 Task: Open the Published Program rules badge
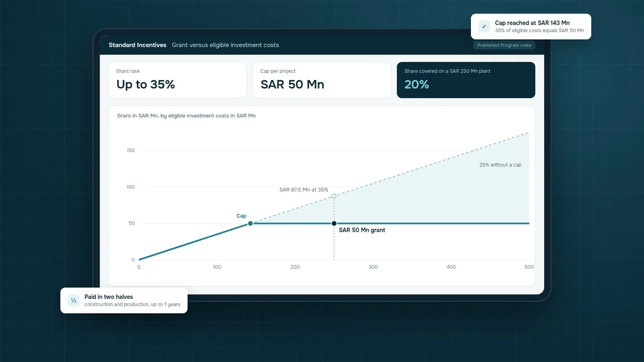coord(504,45)
